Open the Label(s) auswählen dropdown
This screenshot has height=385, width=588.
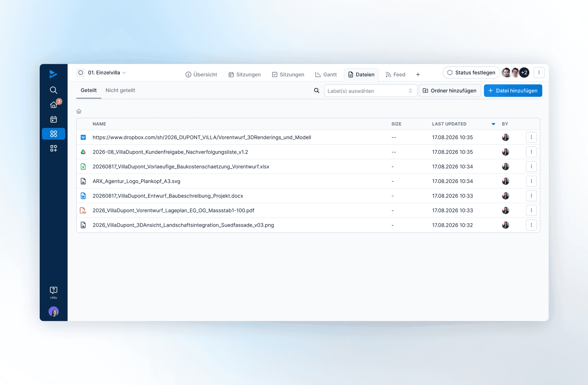click(370, 91)
